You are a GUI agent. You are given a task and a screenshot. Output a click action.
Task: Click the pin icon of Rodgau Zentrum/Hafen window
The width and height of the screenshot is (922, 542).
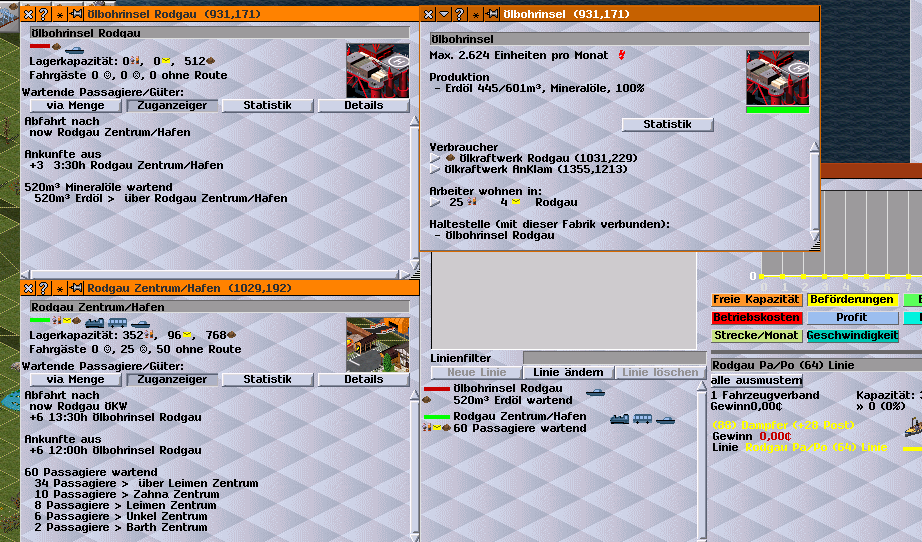76,288
